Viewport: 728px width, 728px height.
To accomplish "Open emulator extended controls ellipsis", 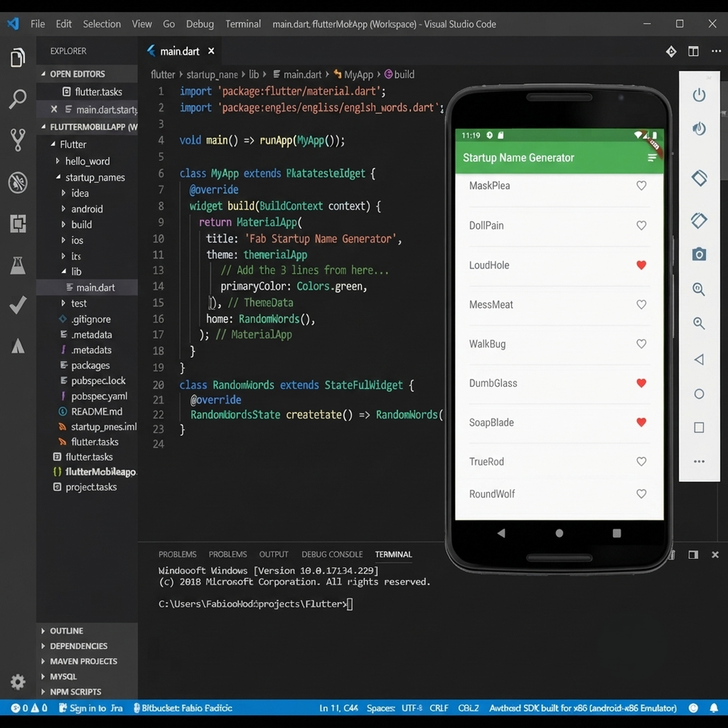I will pos(698,462).
